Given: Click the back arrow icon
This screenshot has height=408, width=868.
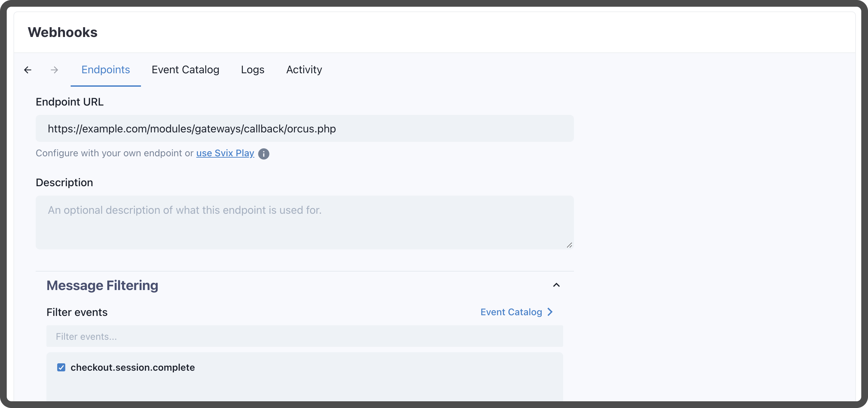Looking at the screenshot, I should click(x=28, y=70).
